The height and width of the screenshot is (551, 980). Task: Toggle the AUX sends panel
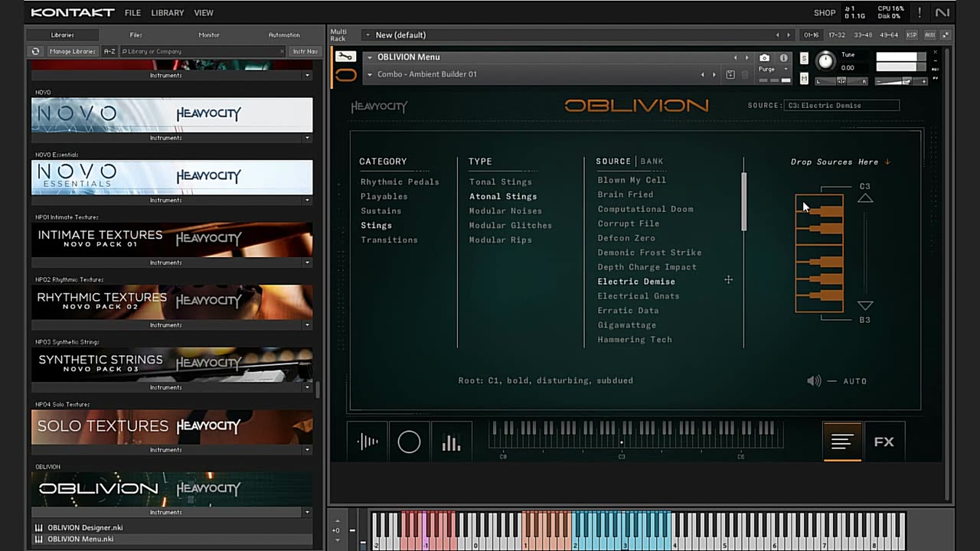point(930,35)
